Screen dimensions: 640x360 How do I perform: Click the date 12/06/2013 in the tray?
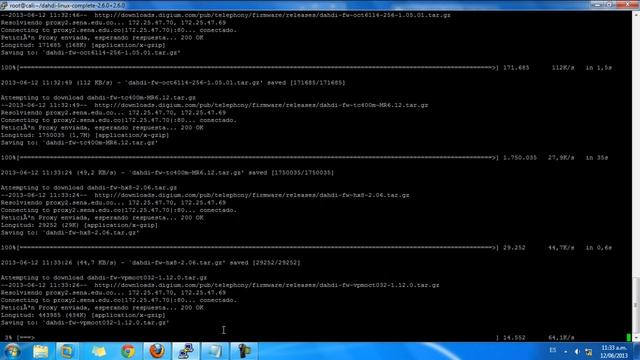[x=614, y=356]
